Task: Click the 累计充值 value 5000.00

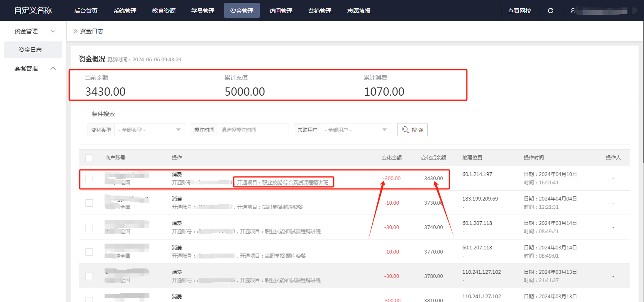Action: pyautogui.click(x=245, y=92)
